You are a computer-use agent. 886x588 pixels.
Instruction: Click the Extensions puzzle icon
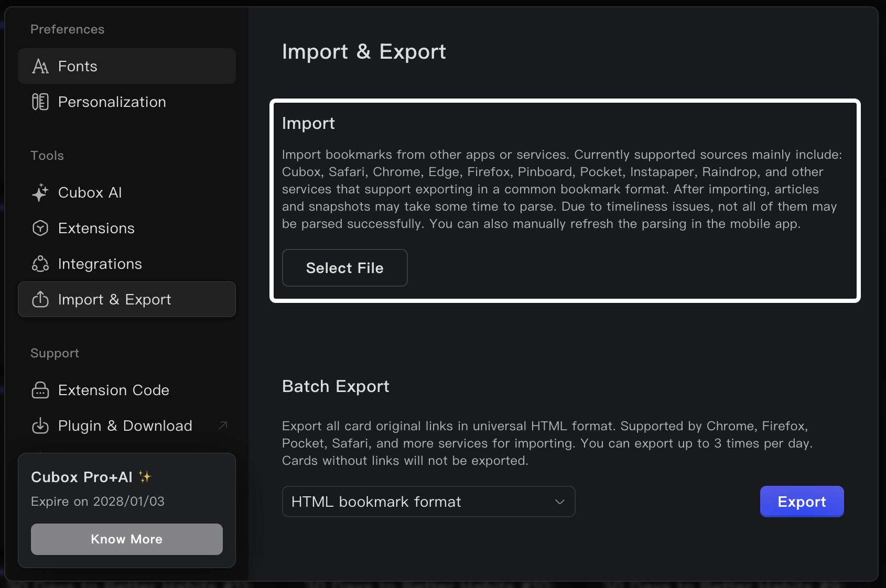pos(40,228)
